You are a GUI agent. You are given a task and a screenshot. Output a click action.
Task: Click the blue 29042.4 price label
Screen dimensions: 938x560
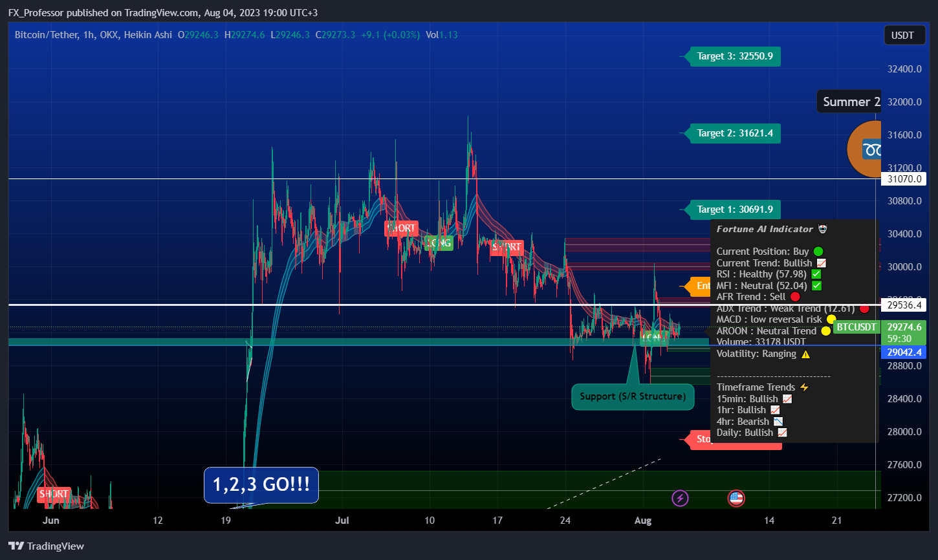pyautogui.click(x=904, y=352)
